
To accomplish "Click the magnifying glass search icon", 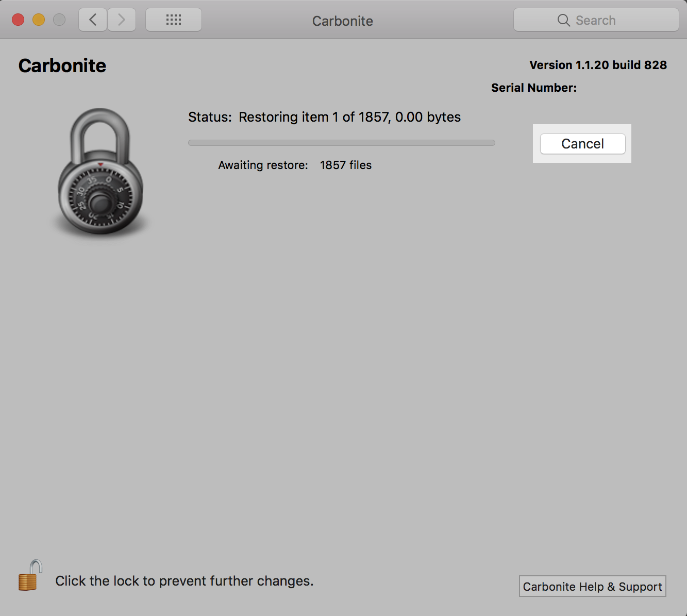I will point(563,20).
